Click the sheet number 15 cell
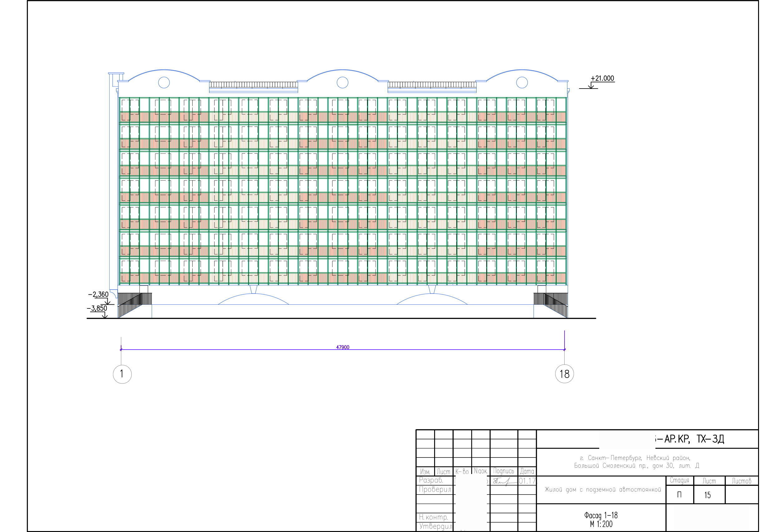Screen dimensions: 774x532 point(707,495)
